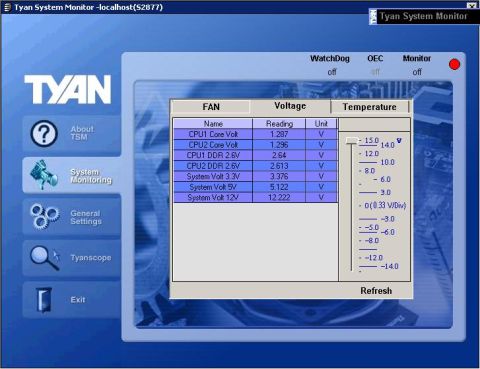The width and height of the screenshot is (480, 369).
Task: Select the CPU2 DDR 2.6V row
Action: (255, 166)
